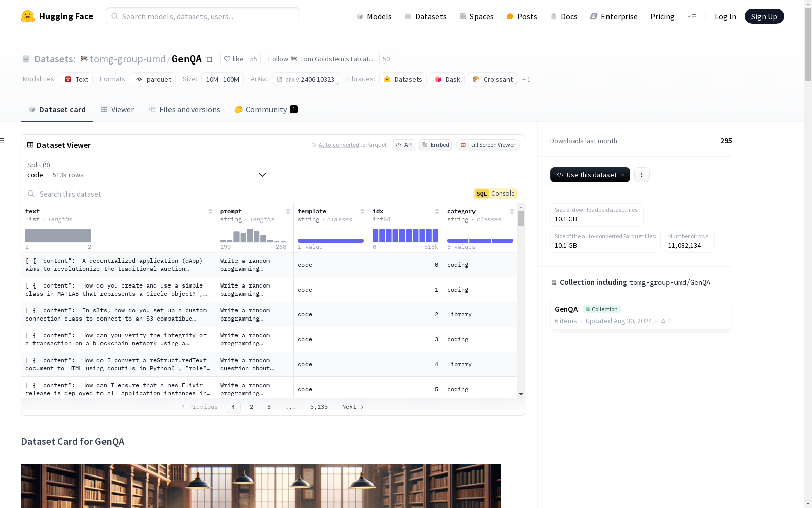Go to page 3 of the viewer
The width and height of the screenshot is (812, 508).
click(x=269, y=407)
